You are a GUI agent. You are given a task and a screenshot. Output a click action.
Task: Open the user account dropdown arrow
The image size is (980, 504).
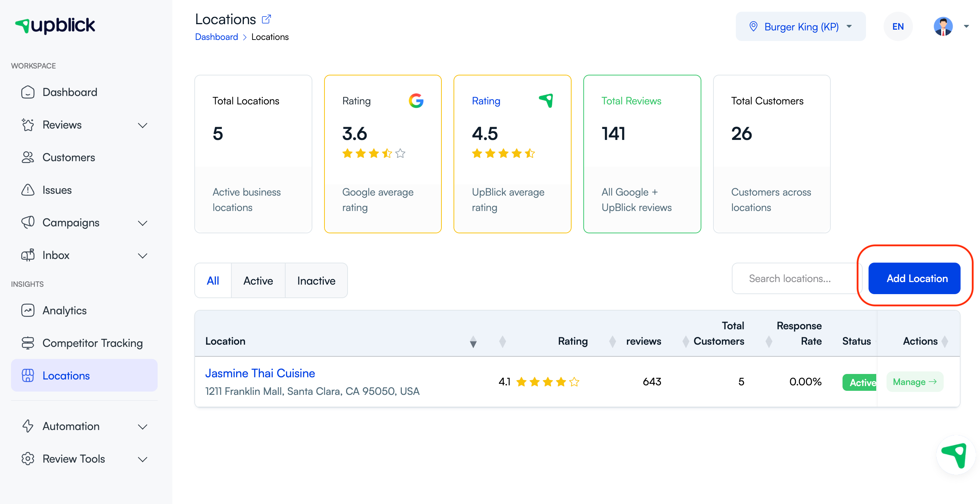966,27
